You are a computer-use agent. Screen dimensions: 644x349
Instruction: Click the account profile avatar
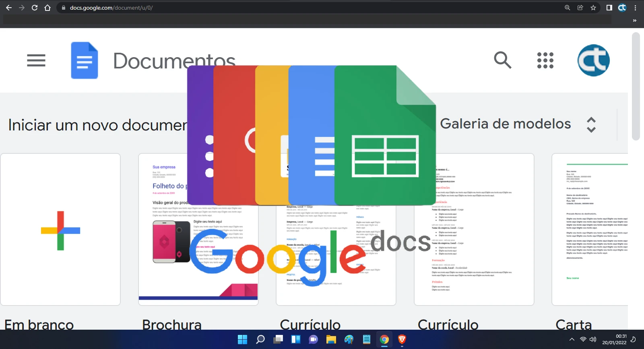593,60
